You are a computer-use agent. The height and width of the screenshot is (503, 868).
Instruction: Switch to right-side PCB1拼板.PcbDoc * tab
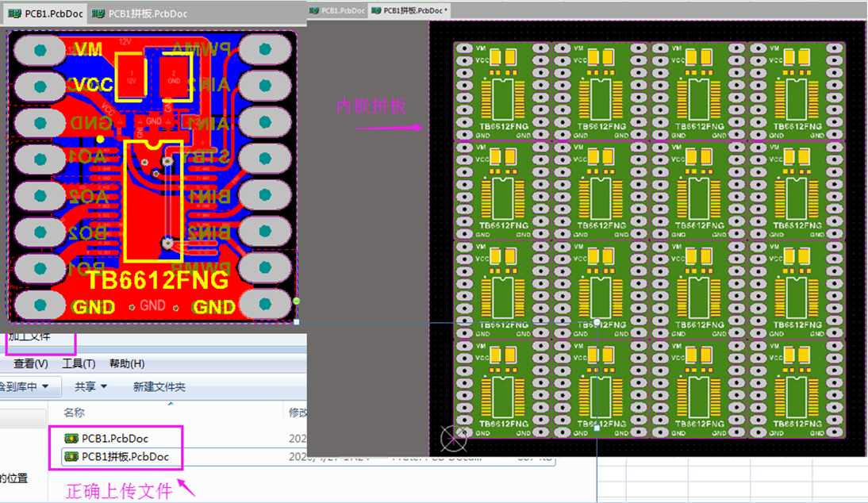pos(411,10)
